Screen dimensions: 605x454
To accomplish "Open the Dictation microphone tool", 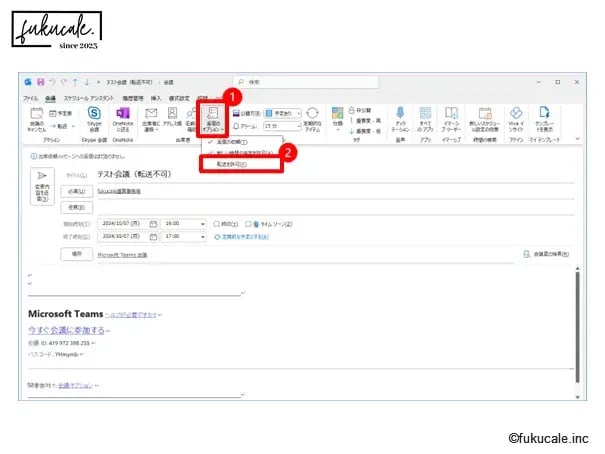I will pyautogui.click(x=401, y=115).
